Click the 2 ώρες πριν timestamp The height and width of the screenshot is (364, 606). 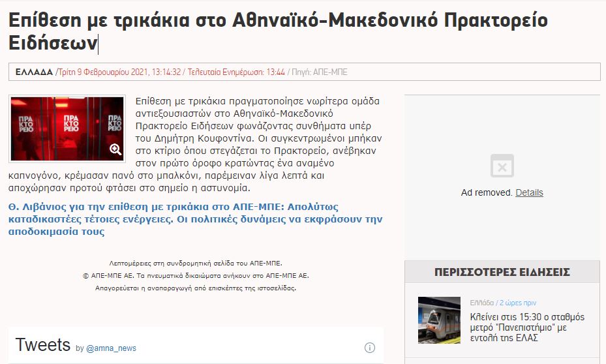(x=517, y=303)
